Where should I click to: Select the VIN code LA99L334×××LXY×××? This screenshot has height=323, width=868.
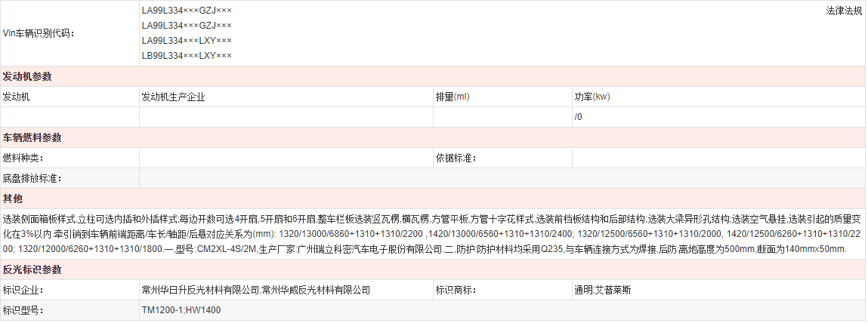coord(187,41)
